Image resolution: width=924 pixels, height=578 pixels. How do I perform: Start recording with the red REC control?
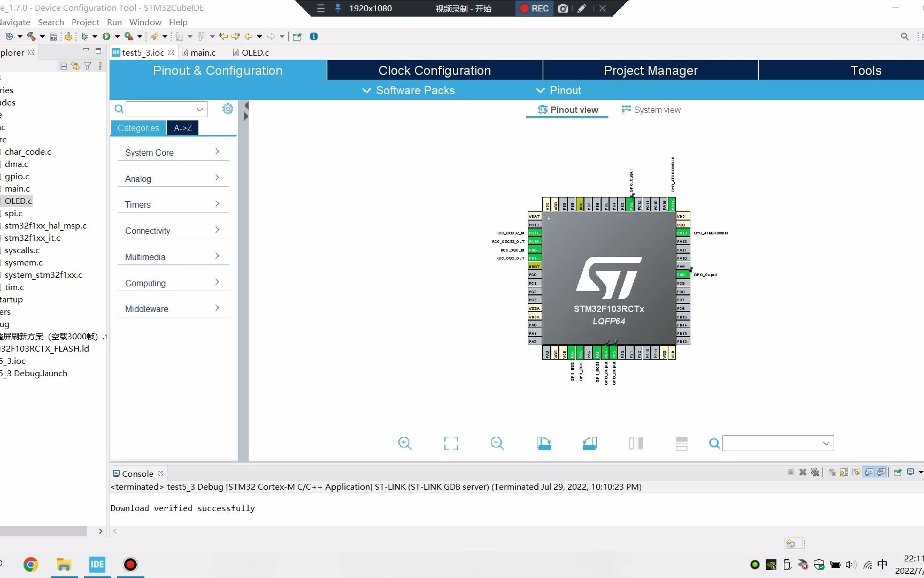pos(533,9)
